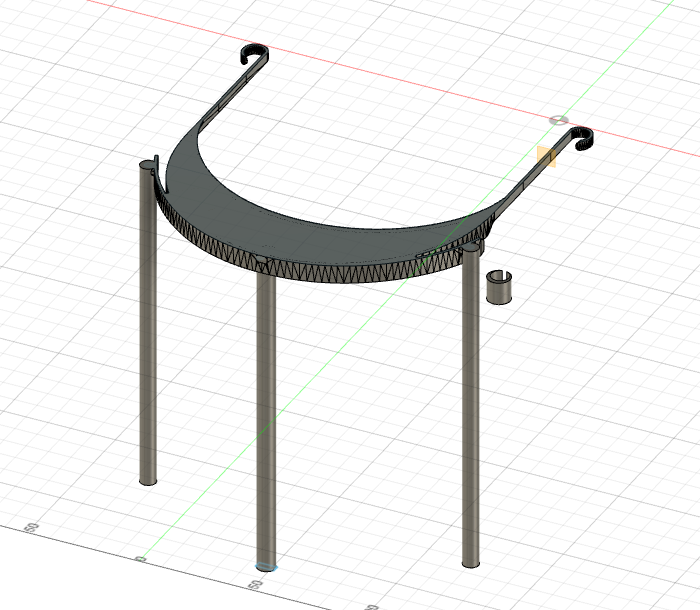The image size is (700, 610).
Task: Select the curled hook on the right arm
Action: pyautogui.click(x=583, y=138)
